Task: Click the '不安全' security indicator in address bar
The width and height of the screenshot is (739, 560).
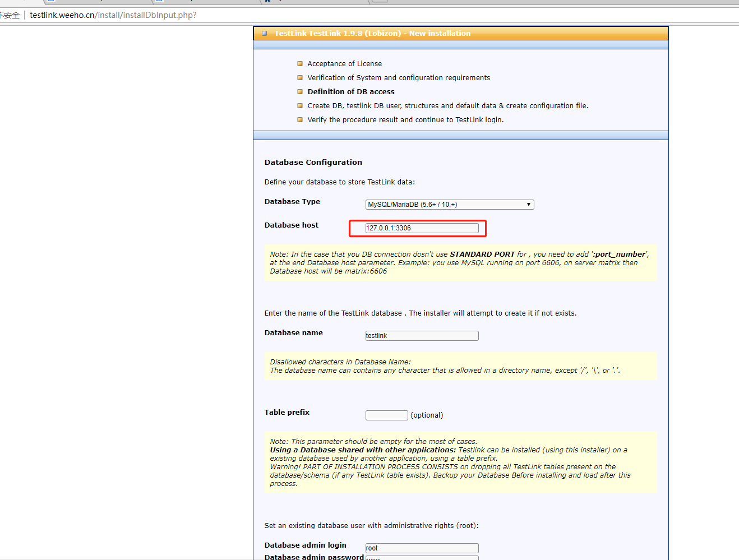Action: [x=10, y=15]
